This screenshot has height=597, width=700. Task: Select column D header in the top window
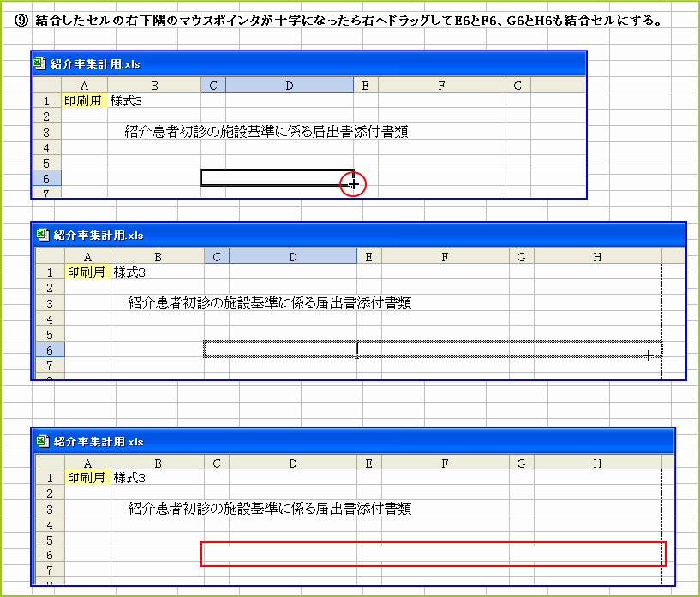click(289, 85)
